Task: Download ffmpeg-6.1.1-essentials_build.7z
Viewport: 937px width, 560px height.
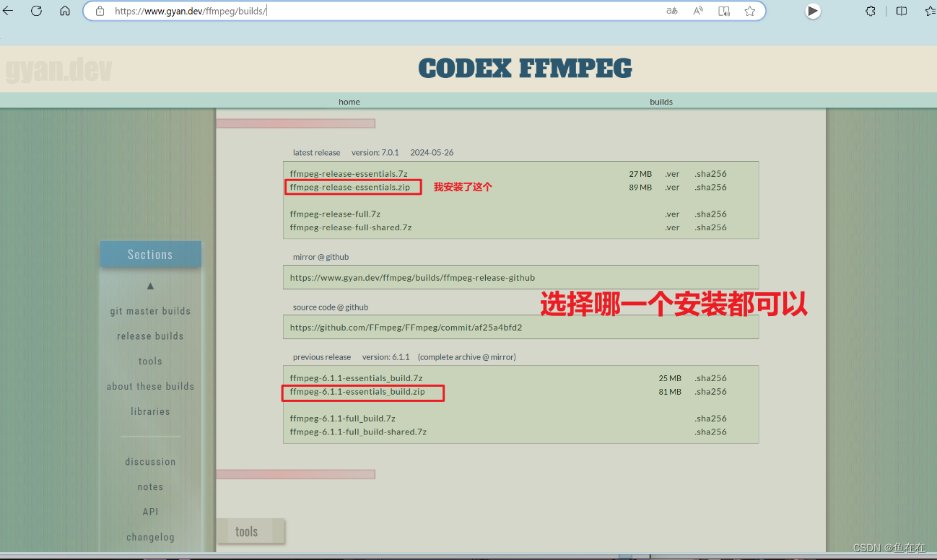Action: point(356,378)
